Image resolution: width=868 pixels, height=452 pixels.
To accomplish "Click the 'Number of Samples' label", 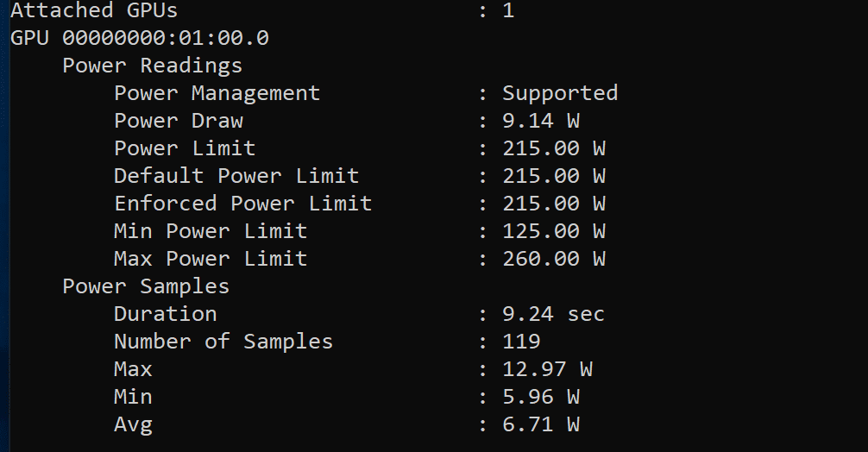I will (x=223, y=342).
